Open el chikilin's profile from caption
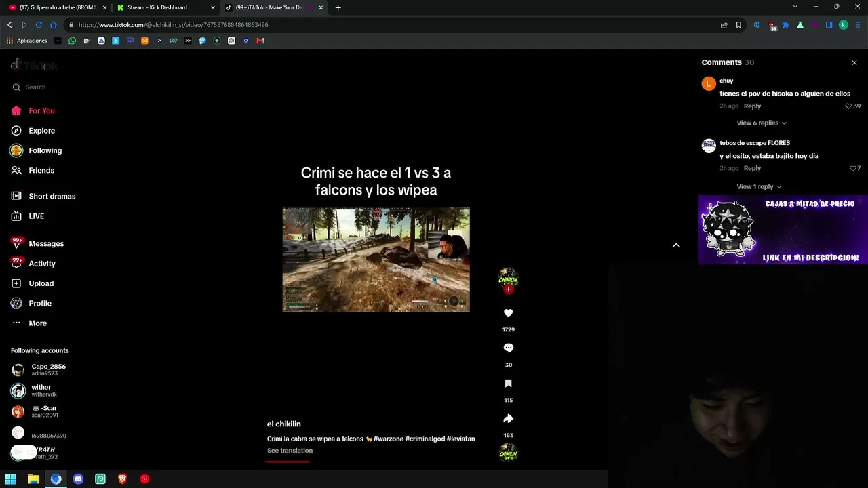The height and width of the screenshot is (488, 868). [283, 424]
